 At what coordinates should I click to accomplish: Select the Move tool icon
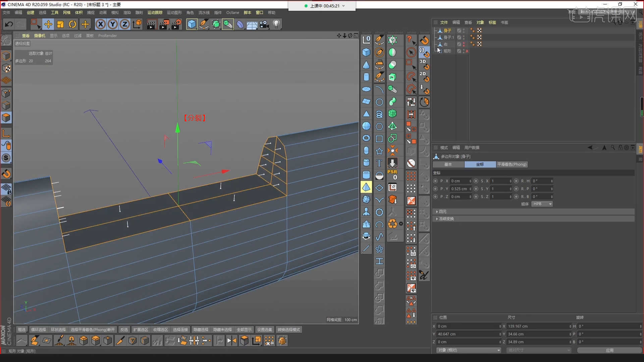pyautogui.click(x=48, y=24)
